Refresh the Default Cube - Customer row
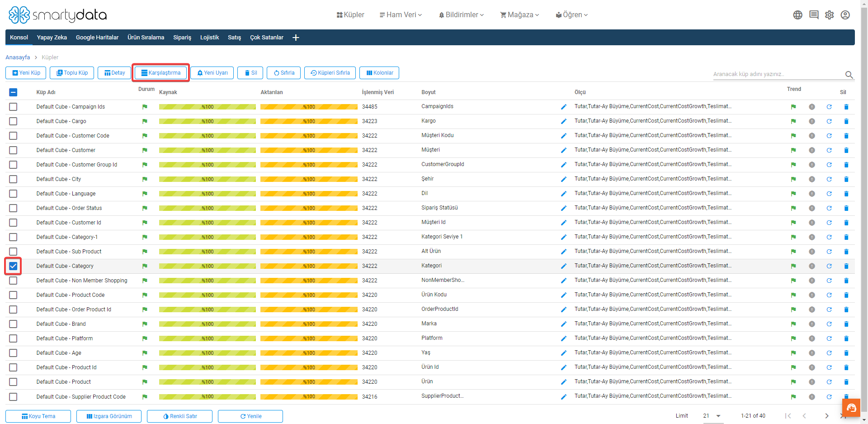Viewport: 868px width, 424px height. [829, 150]
